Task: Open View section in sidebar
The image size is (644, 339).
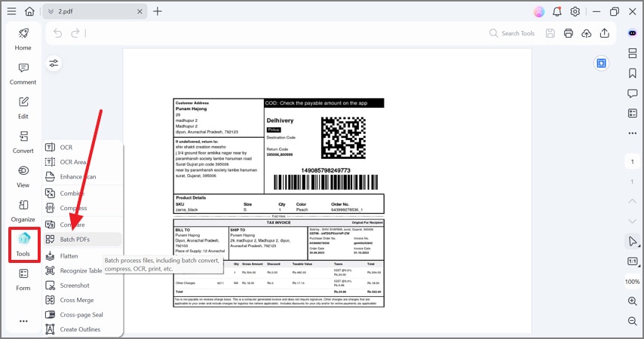Action: [23, 177]
